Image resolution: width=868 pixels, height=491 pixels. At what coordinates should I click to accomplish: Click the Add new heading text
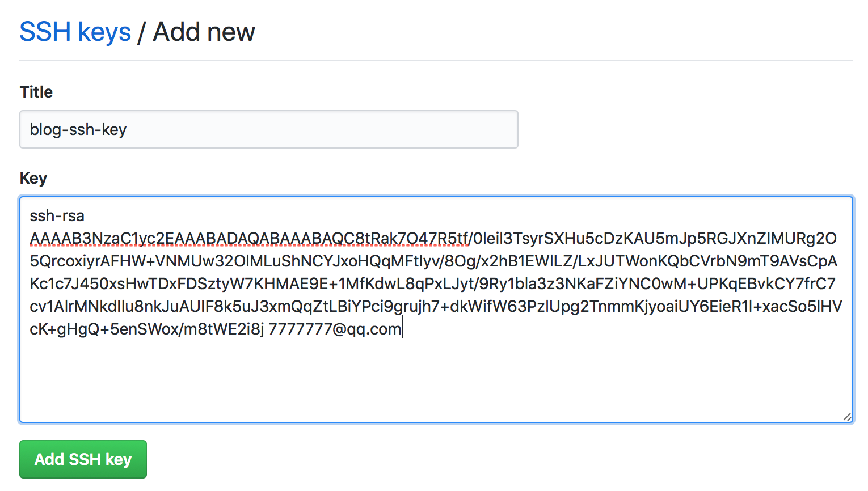(x=204, y=32)
